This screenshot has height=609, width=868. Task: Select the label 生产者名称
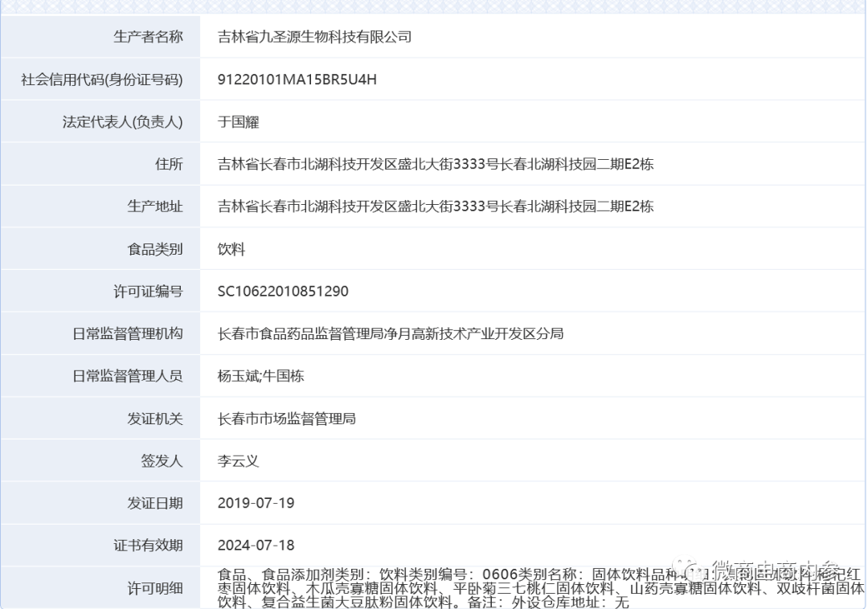click(148, 36)
